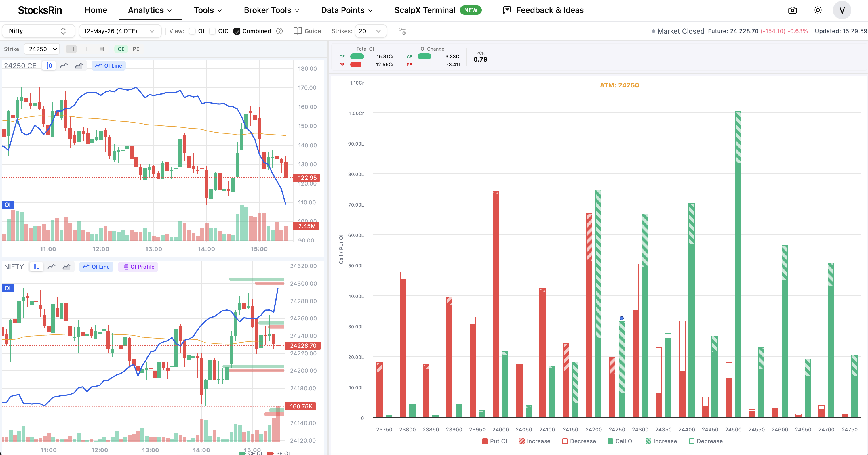The image size is (868, 455).
Task: Click Put OI Increase legend item
Action: click(534, 441)
